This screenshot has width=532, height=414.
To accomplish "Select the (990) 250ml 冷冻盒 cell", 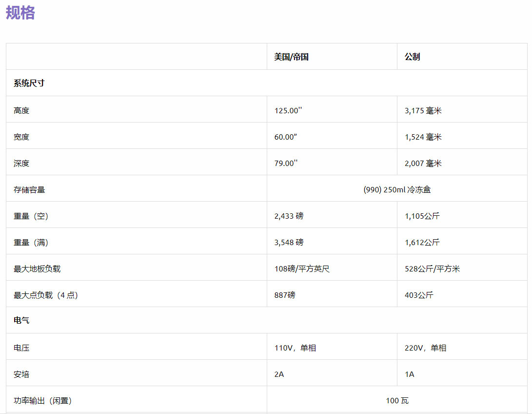I will [x=397, y=189].
